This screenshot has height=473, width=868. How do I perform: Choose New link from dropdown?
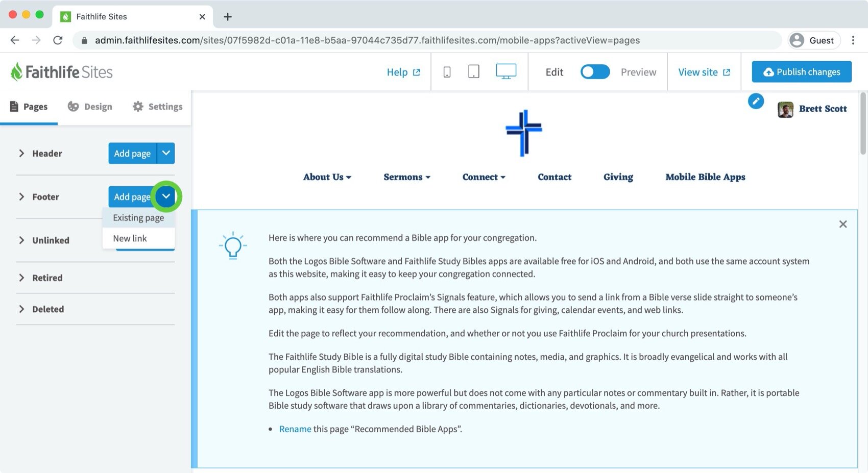click(x=138, y=238)
